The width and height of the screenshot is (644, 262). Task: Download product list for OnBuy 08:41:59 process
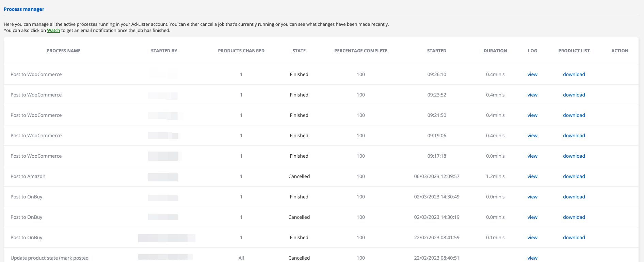574,238
